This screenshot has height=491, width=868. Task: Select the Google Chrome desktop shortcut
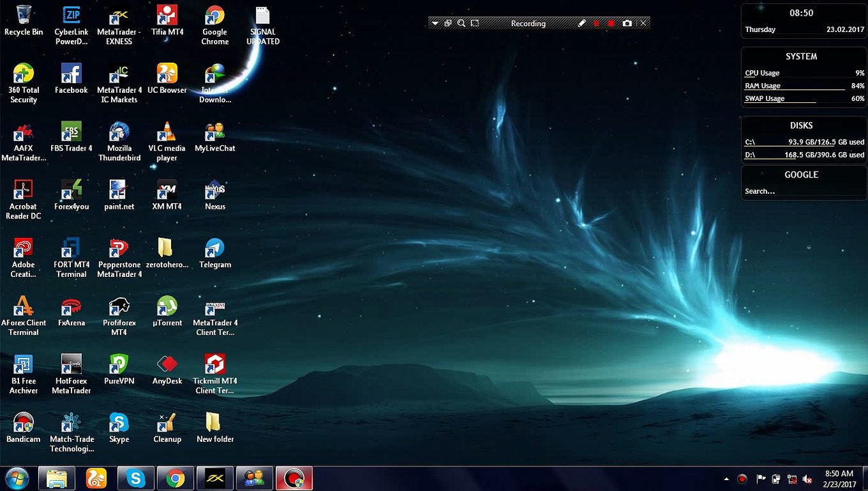[x=215, y=26]
